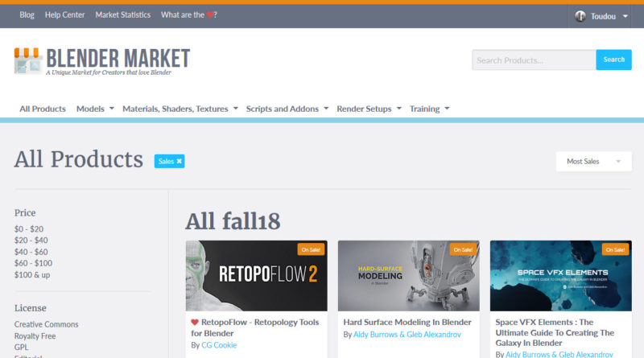Open Space VFX Elements product title link
This screenshot has height=358, width=644.
[x=555, y=332]
